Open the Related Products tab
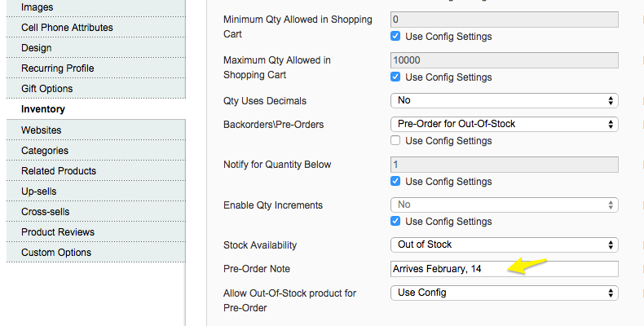This screenshot has height=326, width=644. [x=96, y=171]
